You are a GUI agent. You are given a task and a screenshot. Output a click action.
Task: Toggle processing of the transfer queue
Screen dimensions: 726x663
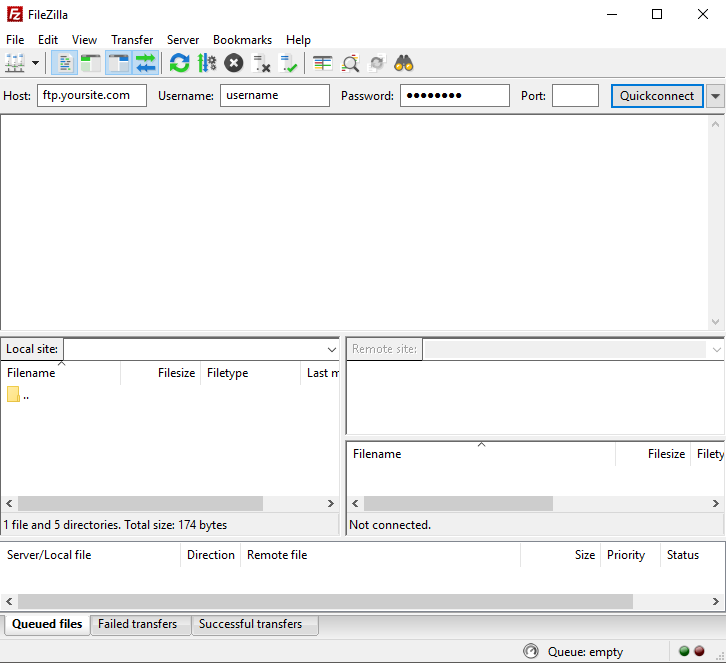click(207, 63)
